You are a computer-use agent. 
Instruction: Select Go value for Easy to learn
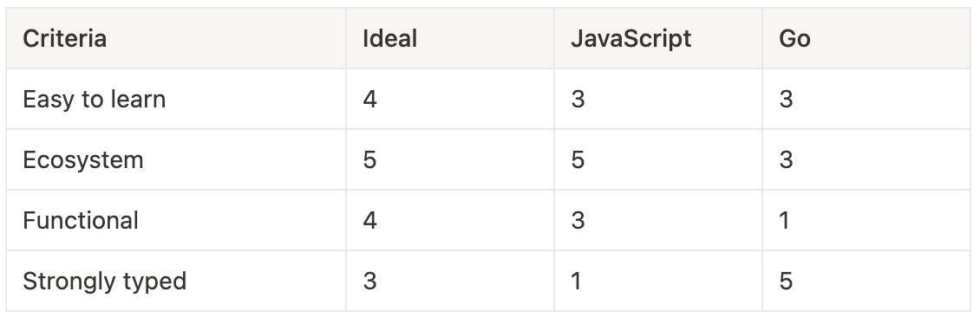pos(866,99)
